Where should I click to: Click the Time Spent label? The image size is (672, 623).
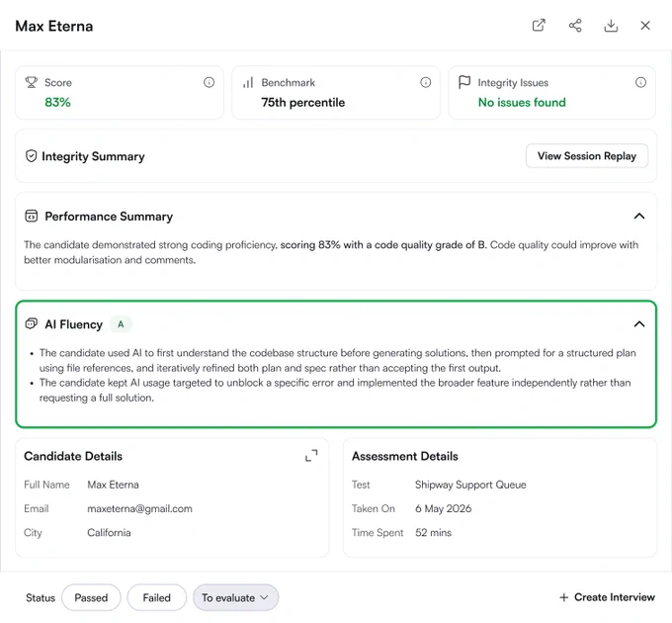(x=378, y=533)
